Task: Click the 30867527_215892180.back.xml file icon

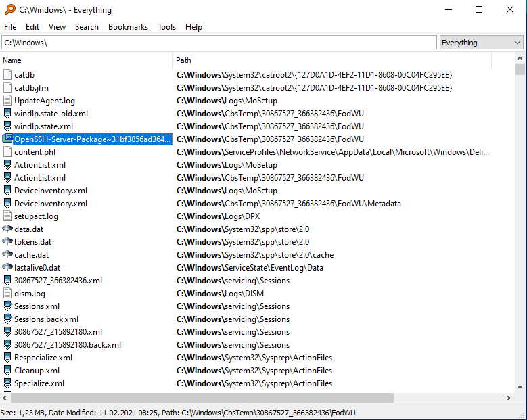Action: tap(7, 345)
